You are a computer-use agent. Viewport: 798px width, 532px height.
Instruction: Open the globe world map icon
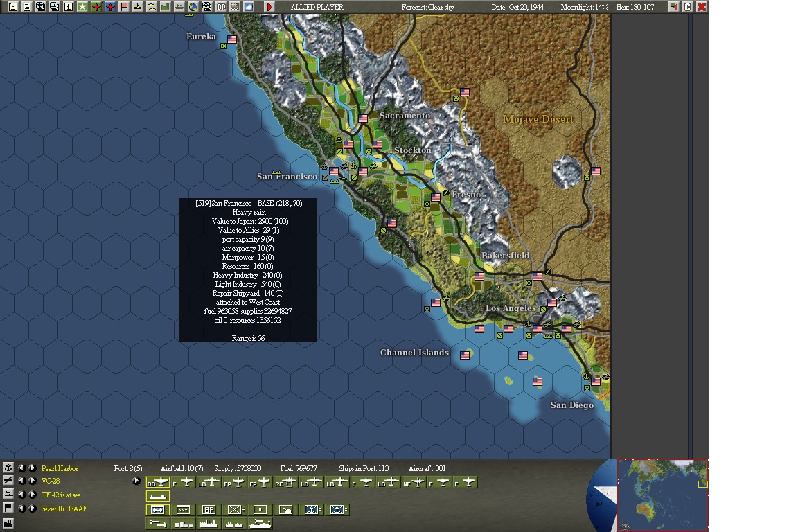coord(193,7)
